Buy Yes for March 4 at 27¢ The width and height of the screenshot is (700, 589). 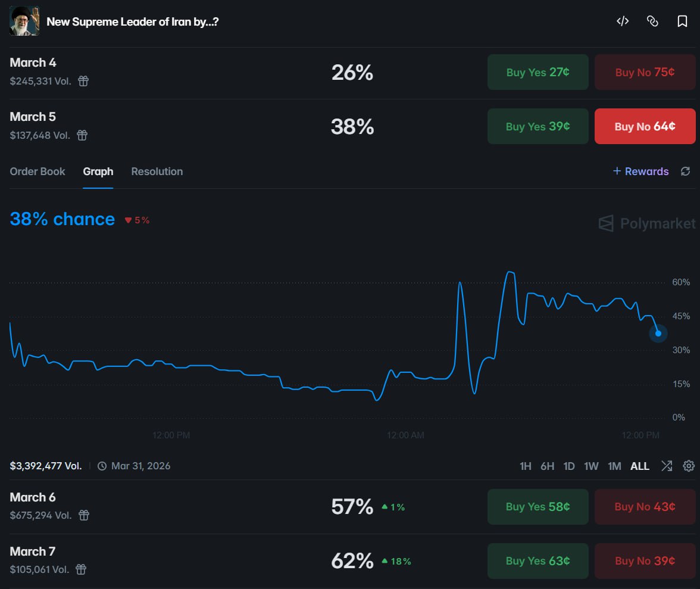[x=537, y=72]
